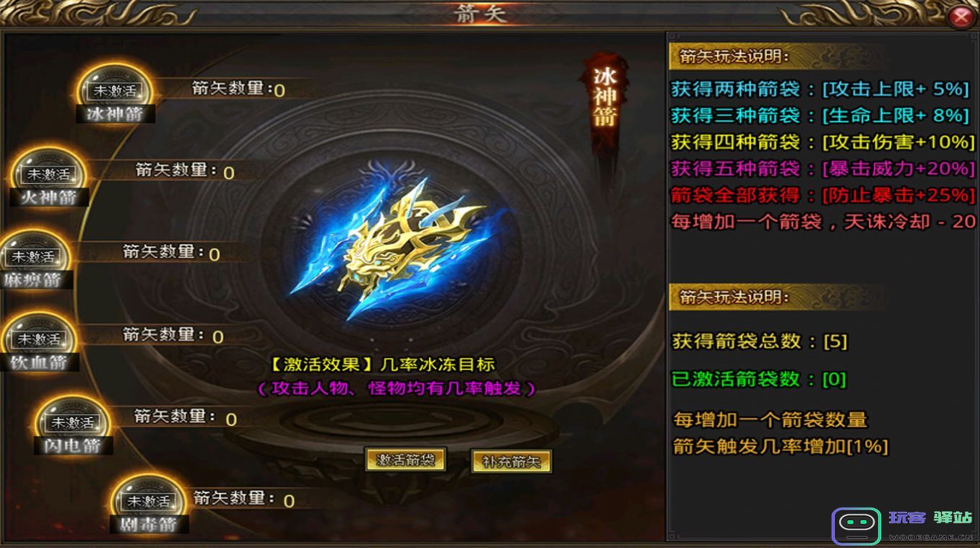
Task: Click the 箭矢 window title
Action: point(482,14)
